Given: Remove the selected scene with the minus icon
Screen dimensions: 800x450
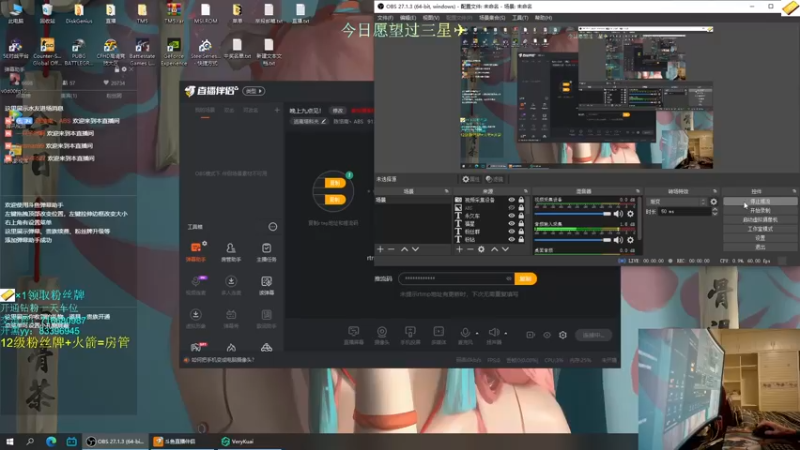Looking at the screenshot, I should 391,249.
